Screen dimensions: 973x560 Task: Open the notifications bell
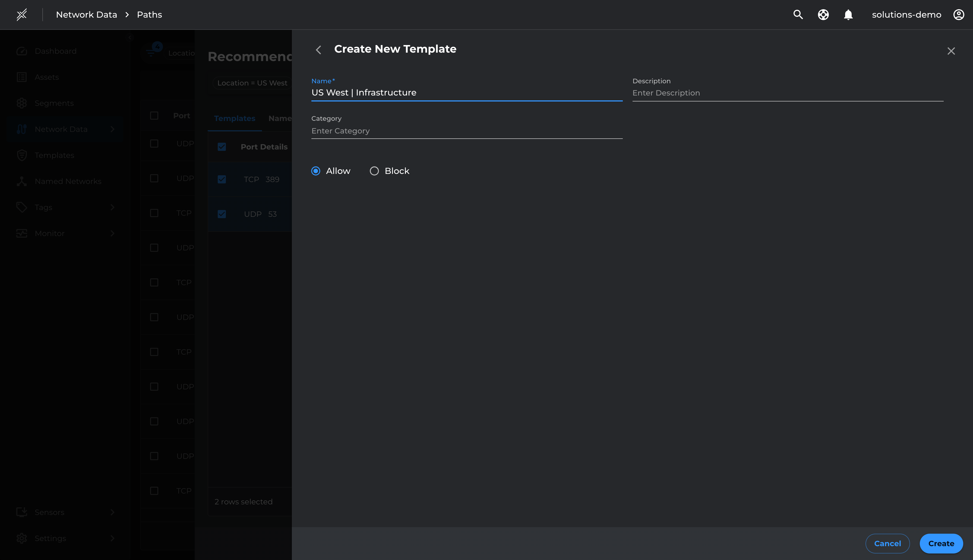coord(848,14)
